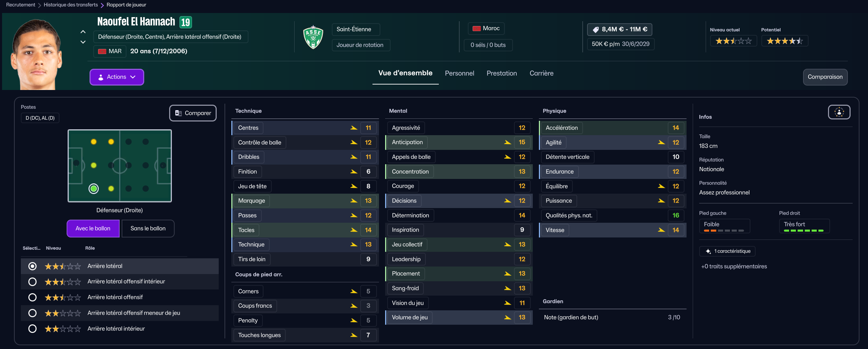Switch to the Personnel tab
This screenshot has height=349, width=868.
click(459, 73)
